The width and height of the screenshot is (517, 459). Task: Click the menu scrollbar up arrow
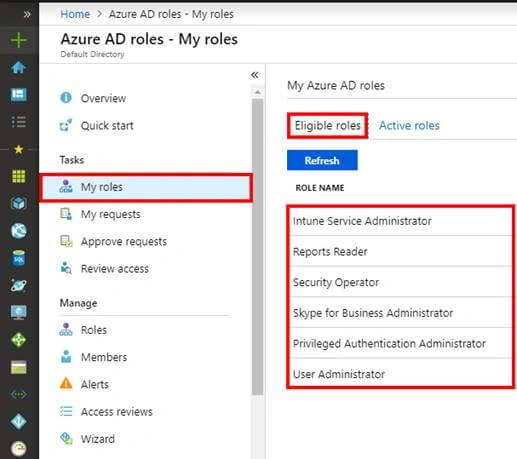(257, 92)
